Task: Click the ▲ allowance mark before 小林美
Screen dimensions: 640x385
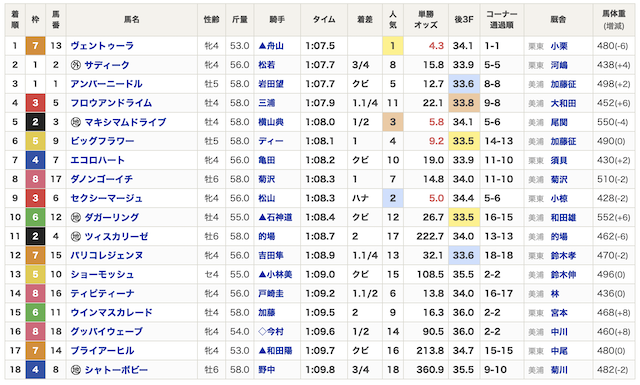Action: [262, 274]
